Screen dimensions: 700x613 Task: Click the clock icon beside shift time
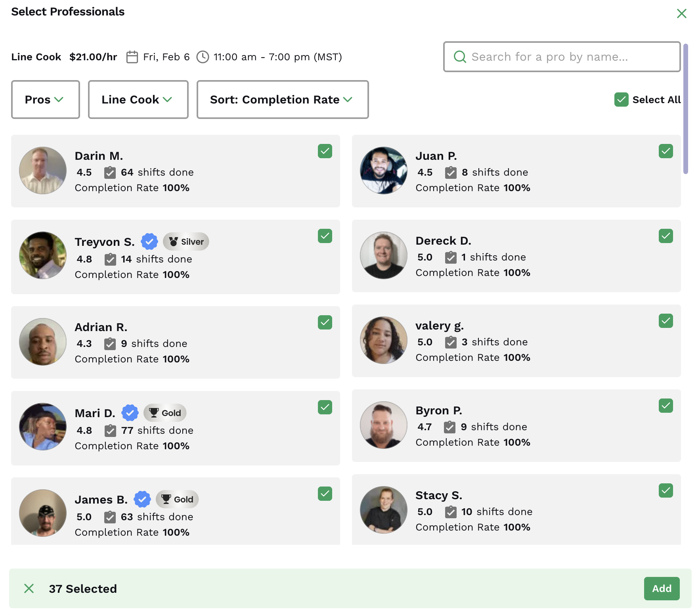[203, 57]
